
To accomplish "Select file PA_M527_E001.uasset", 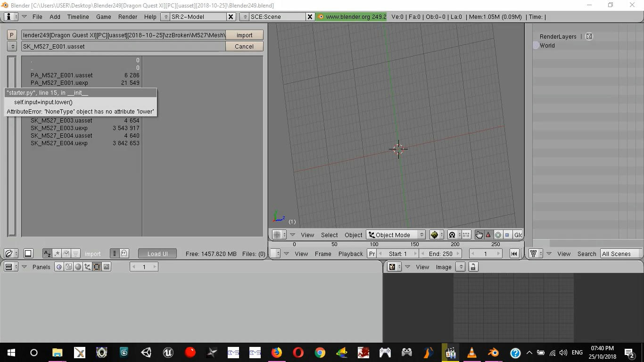I will click(x=85, y=75).
